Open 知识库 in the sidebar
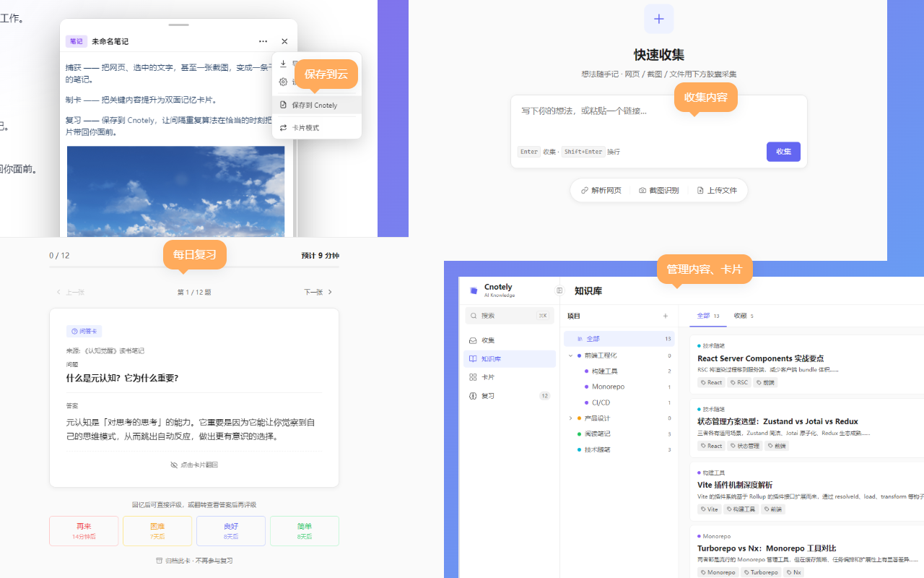This screenshot has width=924, height=578. pos(509,359)
